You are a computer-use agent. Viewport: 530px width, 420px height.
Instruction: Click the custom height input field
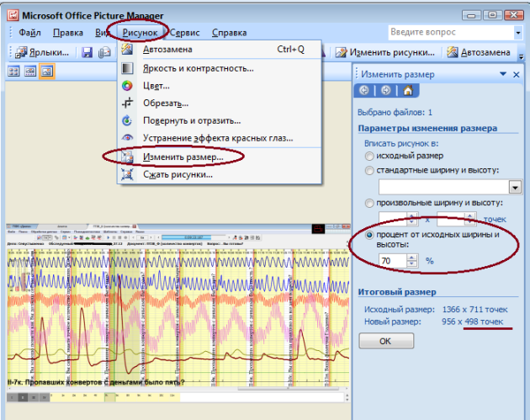451,220
